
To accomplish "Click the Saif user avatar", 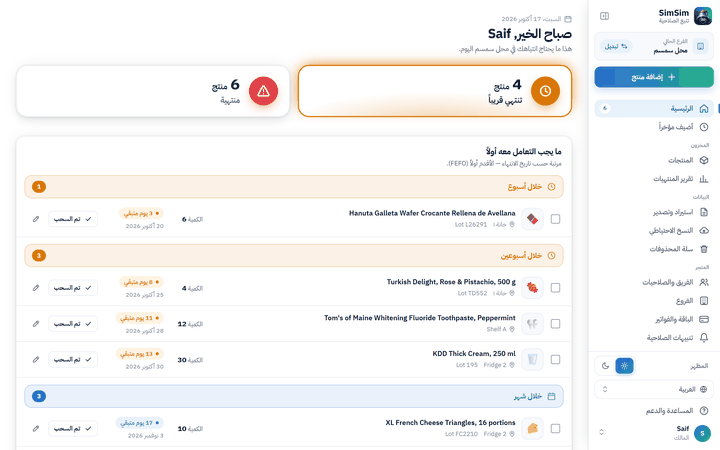I will point(702,433).
